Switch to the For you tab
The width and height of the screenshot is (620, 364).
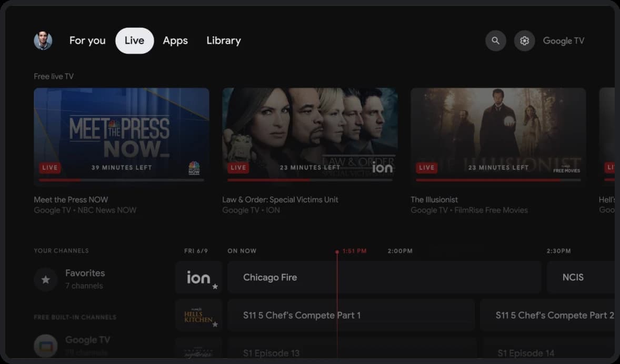[87, 41]
